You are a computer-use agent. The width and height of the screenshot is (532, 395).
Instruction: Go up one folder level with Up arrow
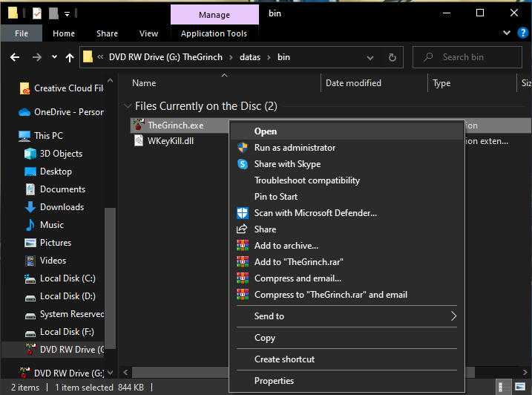click(70, 57)
